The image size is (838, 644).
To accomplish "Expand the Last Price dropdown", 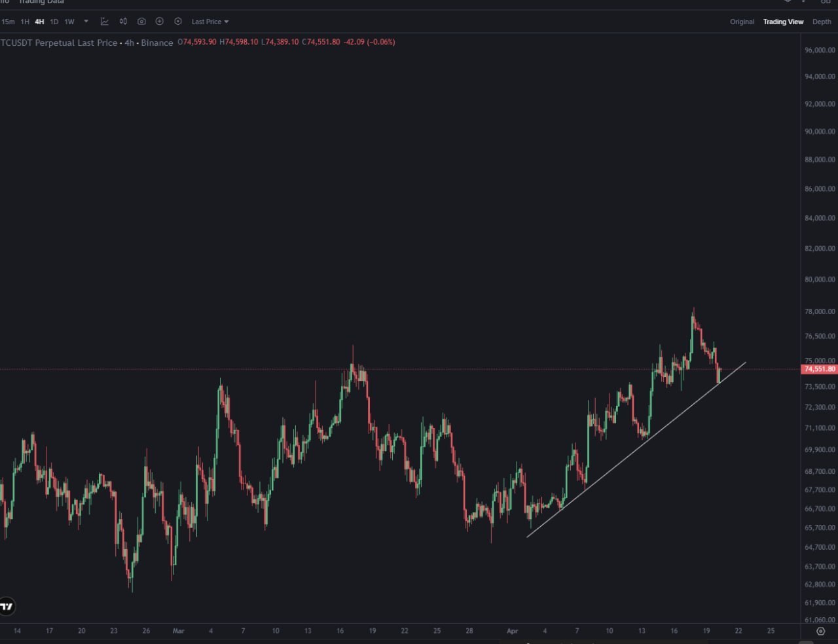I will tap(209, 22).
